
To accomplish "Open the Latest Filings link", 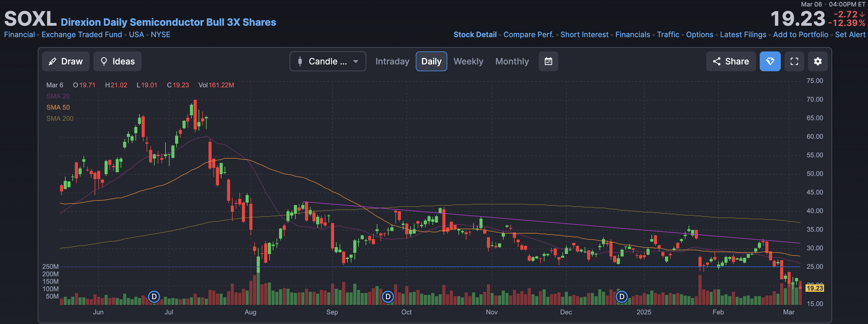I will [x=743, y=35].
